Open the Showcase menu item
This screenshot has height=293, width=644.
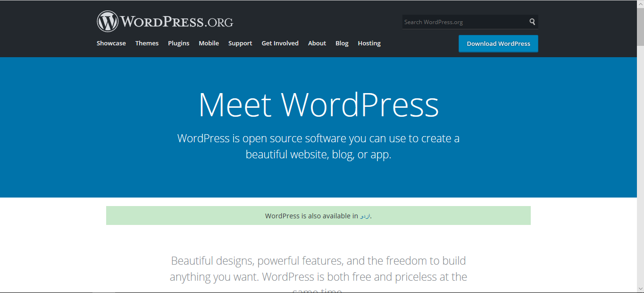click(x=111, y=43)
